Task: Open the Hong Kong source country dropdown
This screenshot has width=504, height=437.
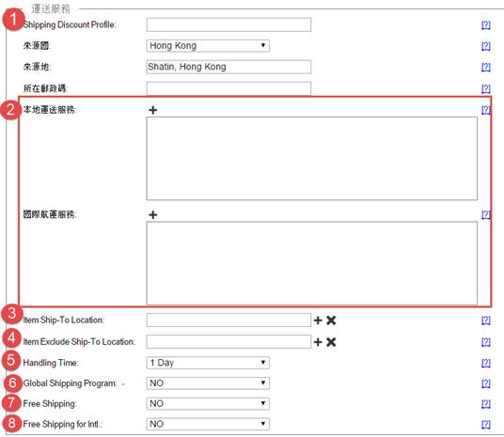Action: click(208, 46)
